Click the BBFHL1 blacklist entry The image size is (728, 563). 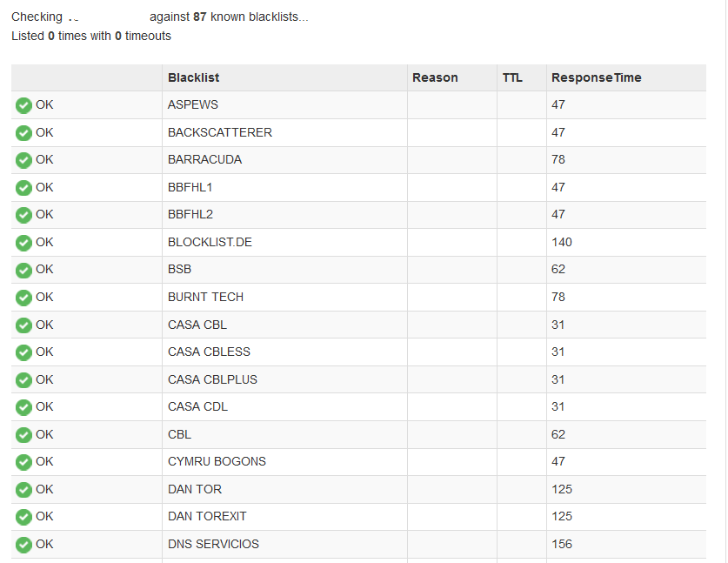pyautogui.click(x=190, y=187)
